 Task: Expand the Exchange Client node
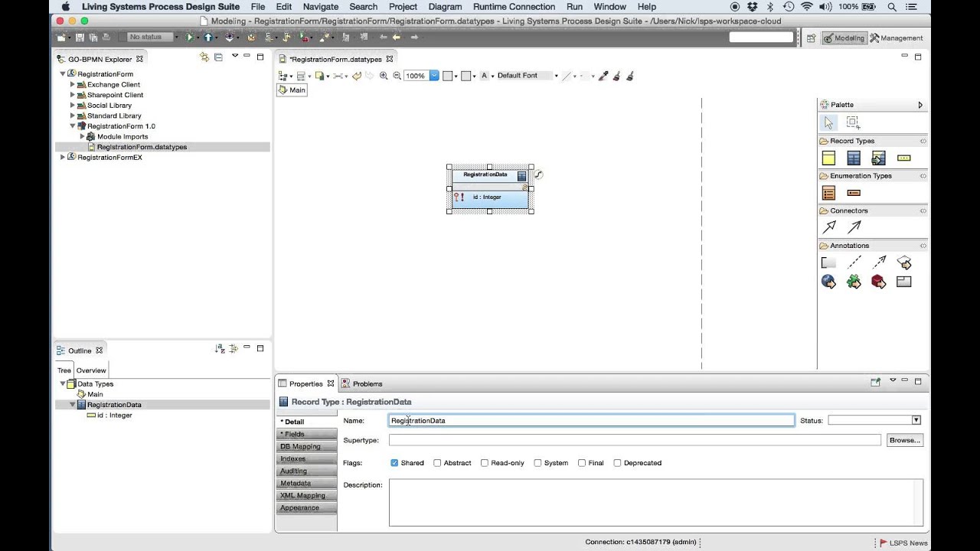click(x=73, y=85)
